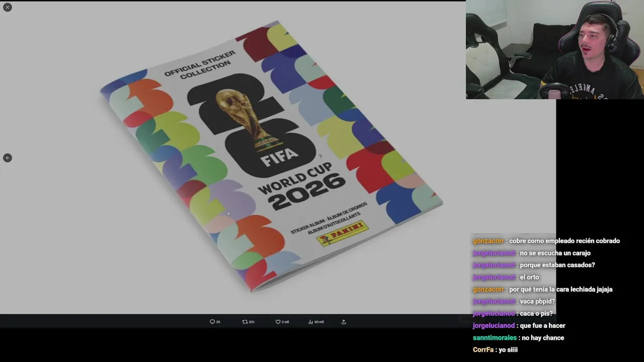The width and height of the screenshot is (644, 362).
Task: Click chat message 'vaca pbpid?'
Action: (537, 301)
